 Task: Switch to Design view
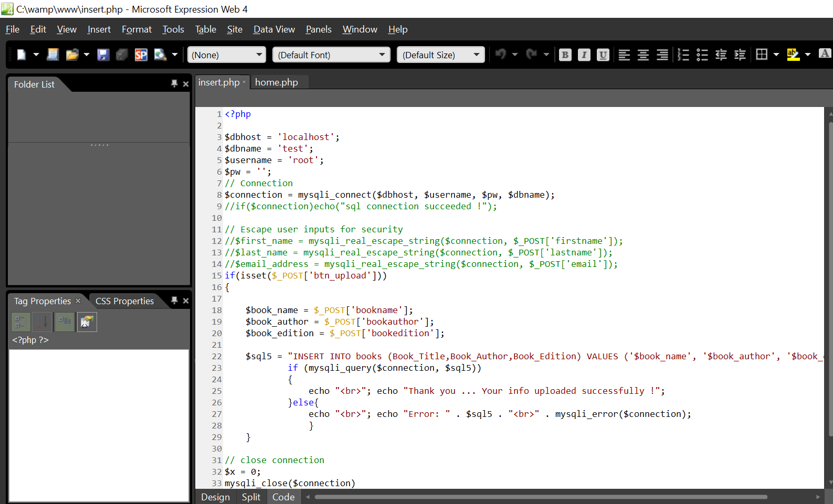(216, 497)
